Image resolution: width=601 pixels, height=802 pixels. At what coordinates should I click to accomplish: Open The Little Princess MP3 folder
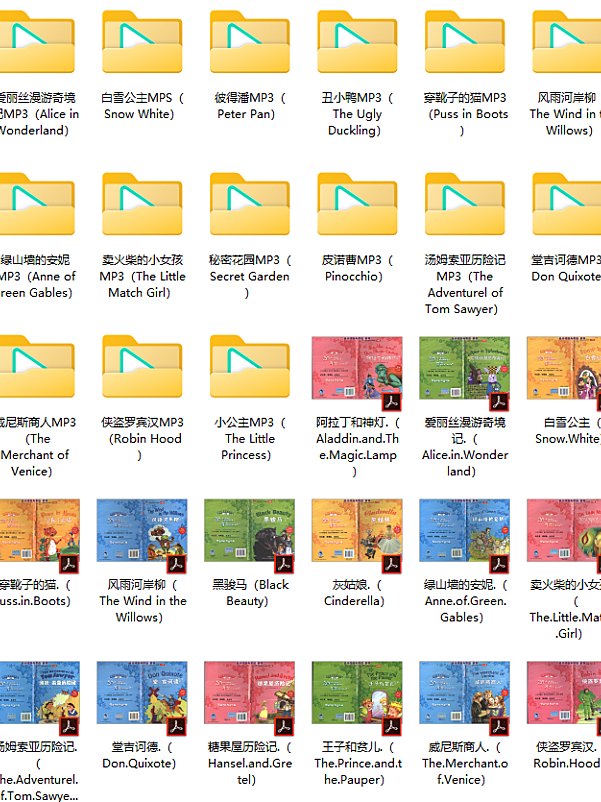point(250,368)
